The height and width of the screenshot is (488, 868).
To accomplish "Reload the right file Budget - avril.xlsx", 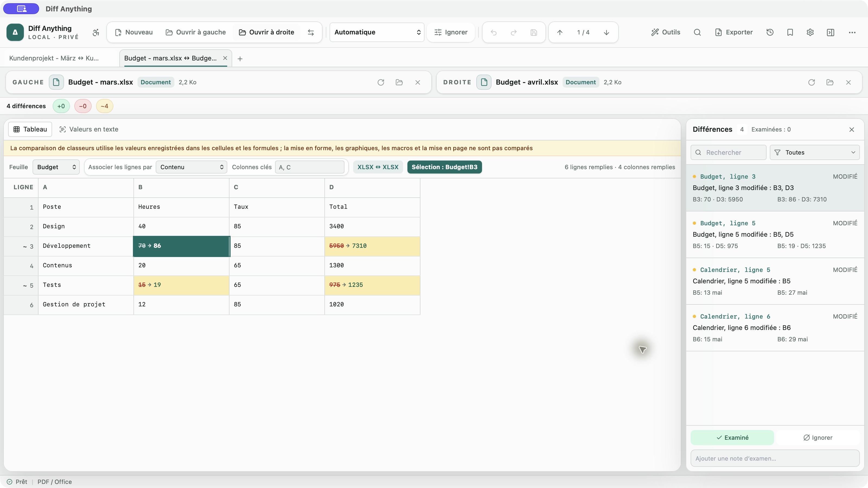I will (x=811, y=82).
